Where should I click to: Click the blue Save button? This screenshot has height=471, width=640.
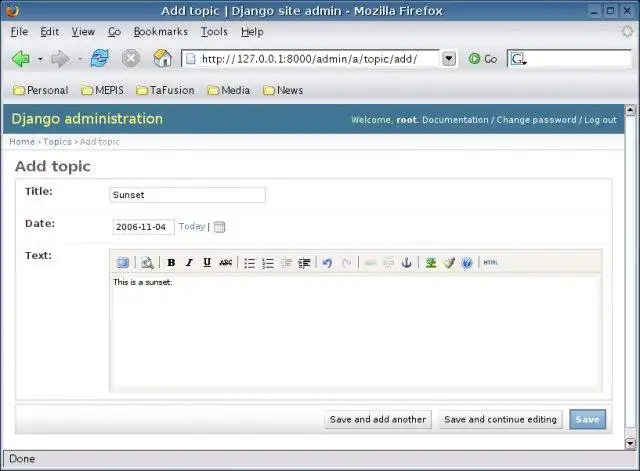tap(588, 420)
